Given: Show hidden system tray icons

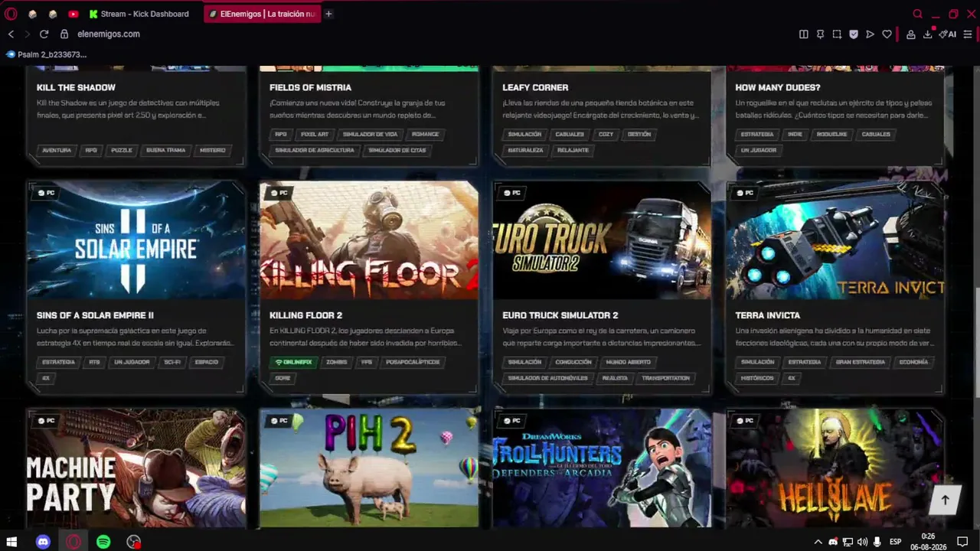Looking at the screenshot, I should tap(818, 542).
